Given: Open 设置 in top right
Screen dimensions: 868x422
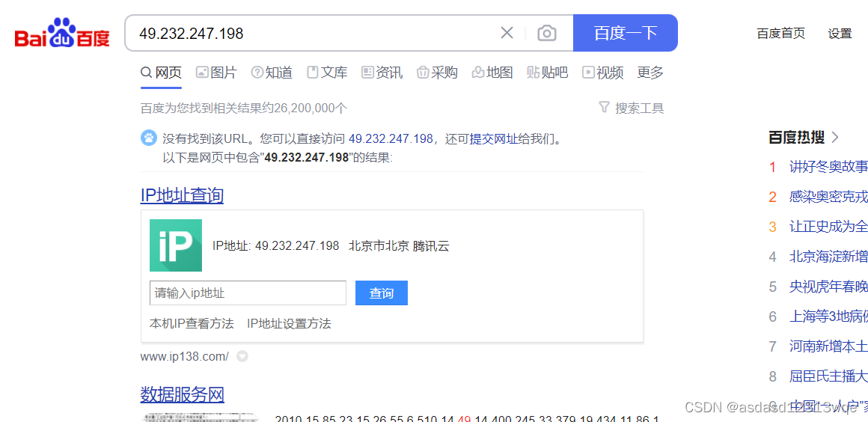Looking at the screenshot, I should (x=840, y=33).
